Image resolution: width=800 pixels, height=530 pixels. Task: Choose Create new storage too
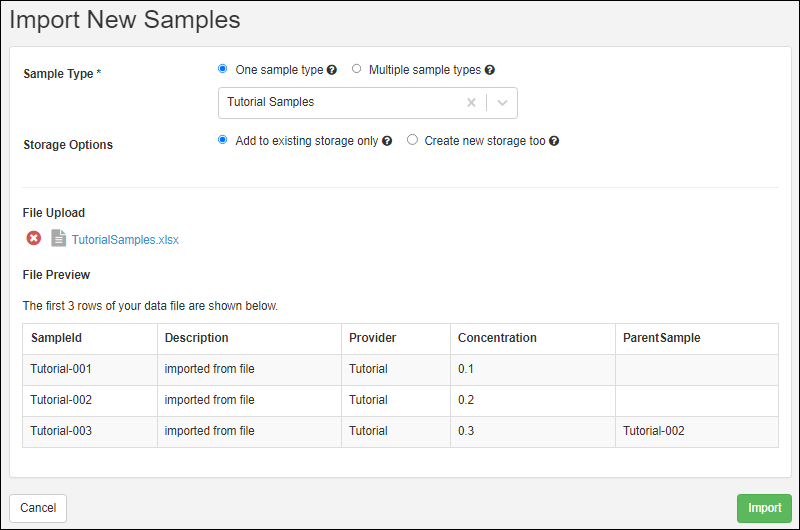click(x=412, y=140)
